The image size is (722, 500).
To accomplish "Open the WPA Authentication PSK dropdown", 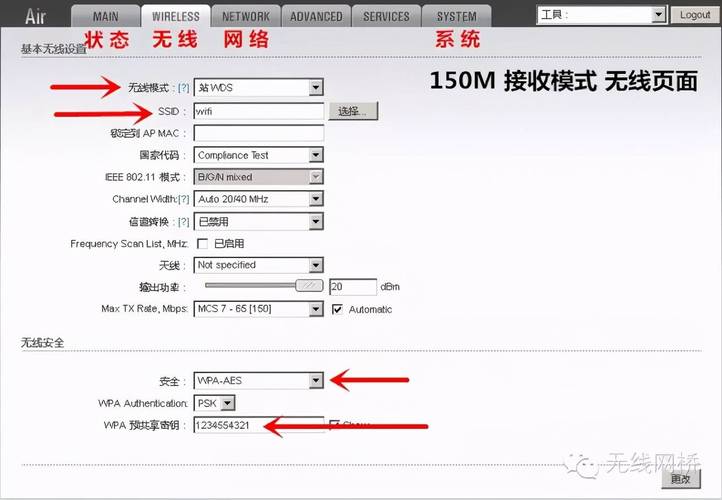I will click(x=215, y=403).
